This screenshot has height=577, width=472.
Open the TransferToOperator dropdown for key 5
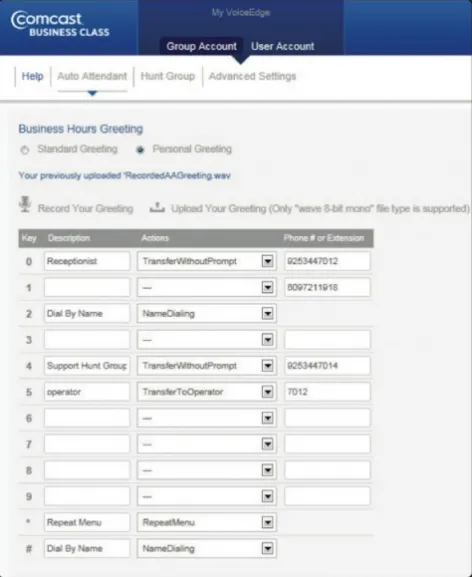[207, 392]
